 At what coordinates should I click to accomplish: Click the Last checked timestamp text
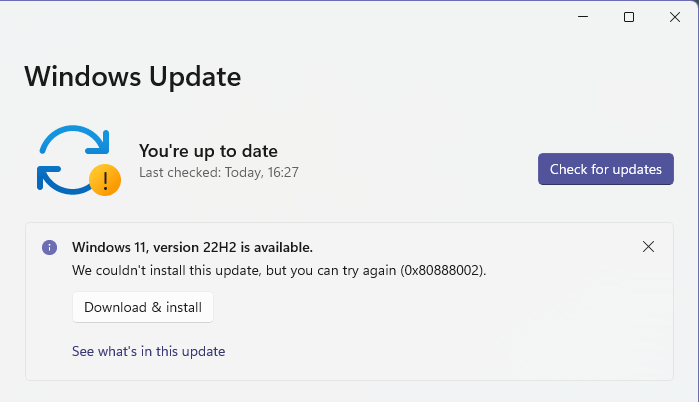click(x=218, y=172)
